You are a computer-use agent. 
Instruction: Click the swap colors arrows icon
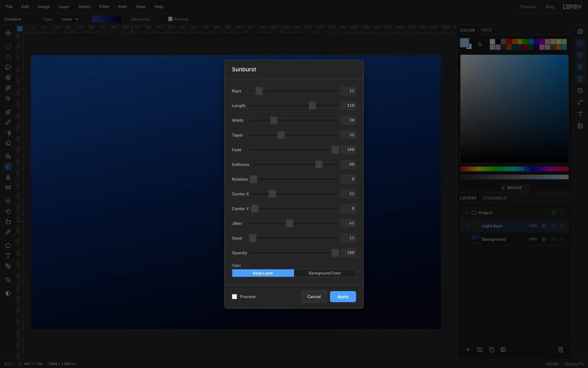(480, 44)
